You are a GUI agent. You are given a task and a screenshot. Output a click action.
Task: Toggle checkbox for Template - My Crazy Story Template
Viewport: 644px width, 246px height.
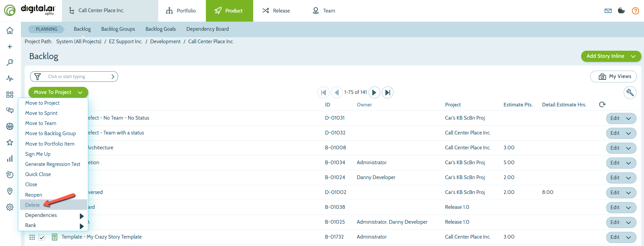coord(42,237)
